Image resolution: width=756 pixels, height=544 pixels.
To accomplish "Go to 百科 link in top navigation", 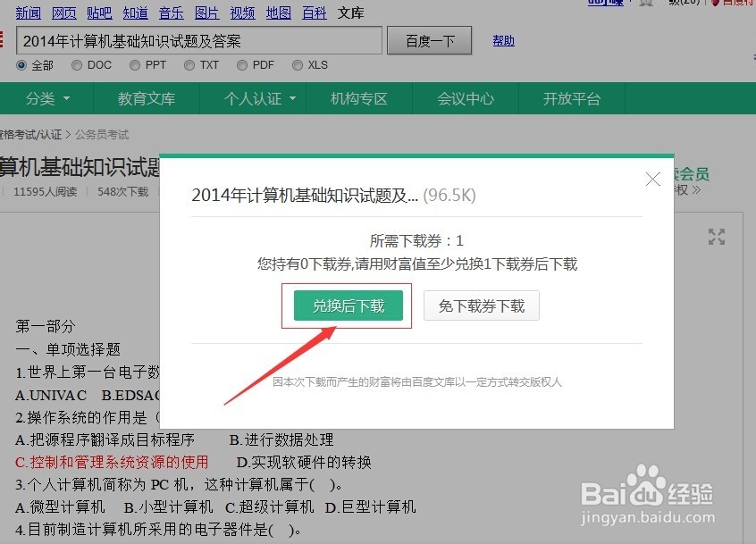I will coord(315,13).
